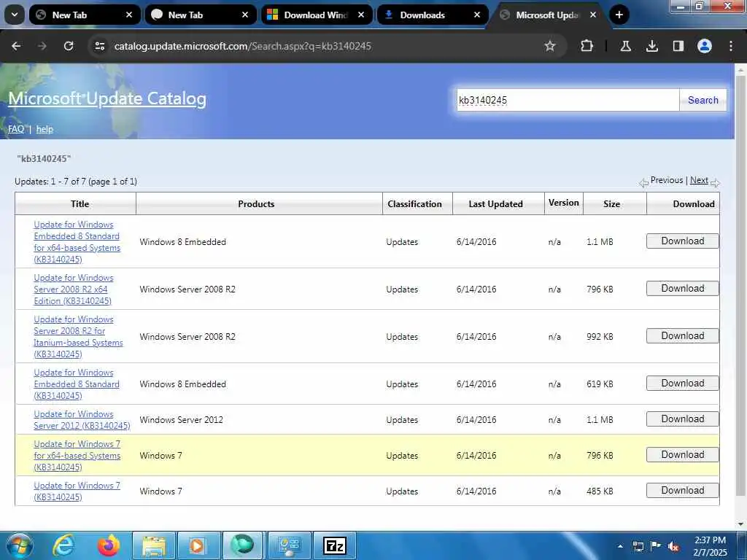747x560 pixels.
Task: Close the Download Windows tab
Action: 361,15
